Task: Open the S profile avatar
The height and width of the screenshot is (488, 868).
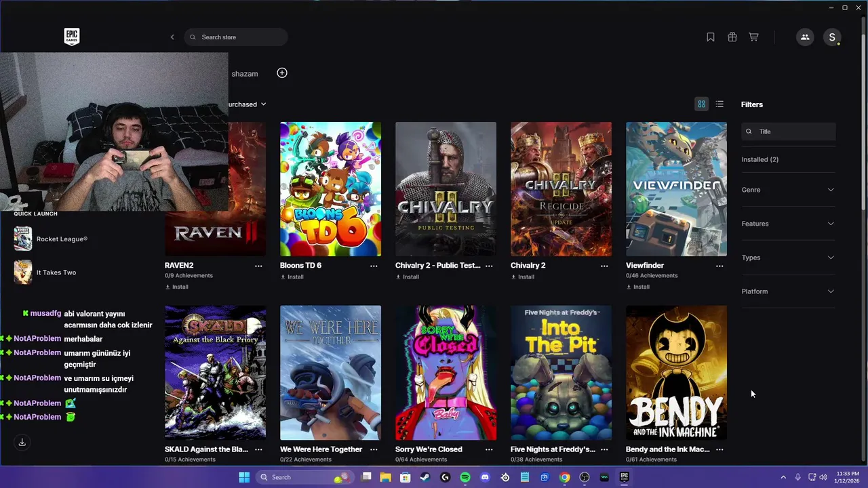Action: tap(832, 37)
